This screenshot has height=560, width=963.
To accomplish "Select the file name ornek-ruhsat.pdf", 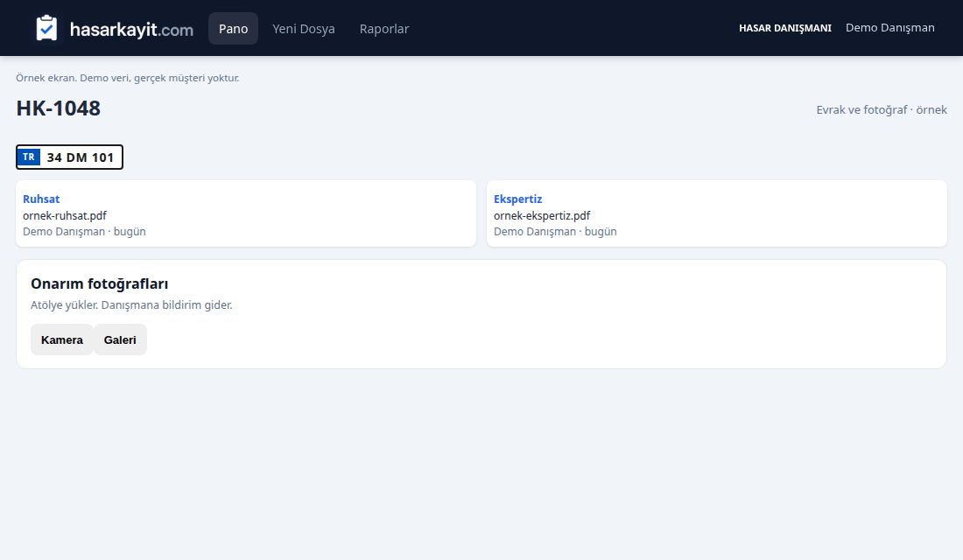I will [65, 215].
